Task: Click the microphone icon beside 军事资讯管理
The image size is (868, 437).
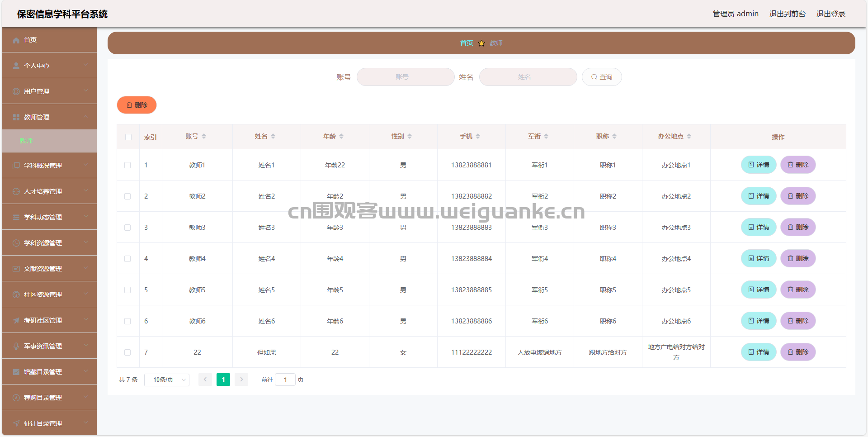Action: (16, 347)
